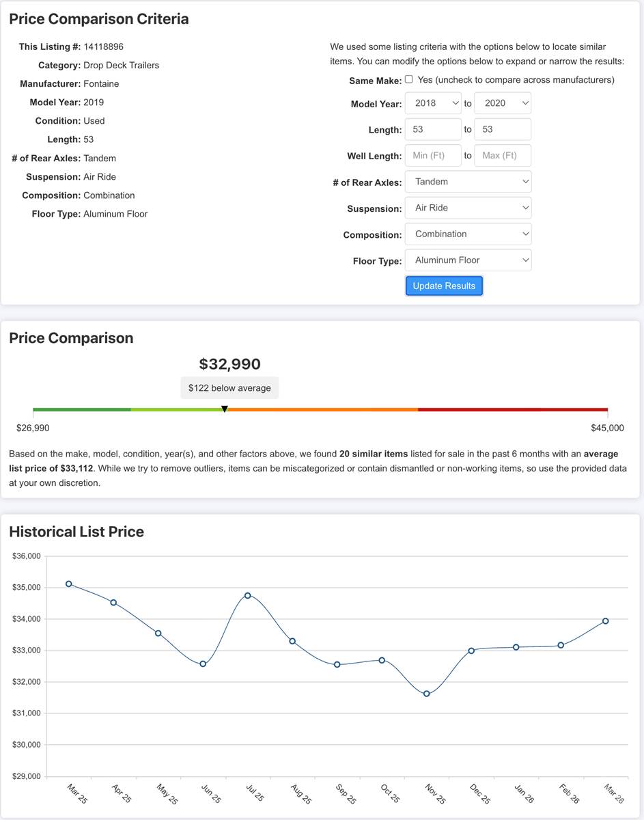Click the red segment of price bar
The image size is (644, 820).
click(x=512, y=410)
